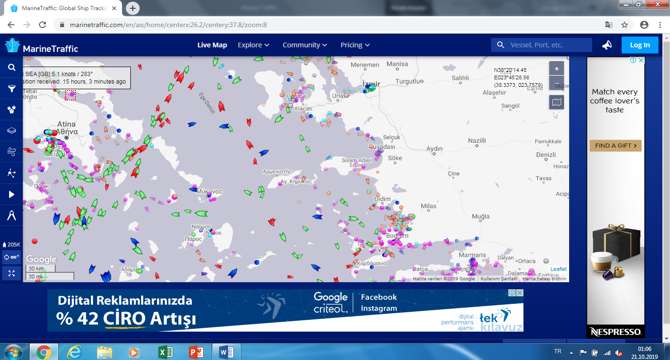This screenshot has height=360, width=670.
Task: Open the vessel filter funnel icon
Action: [12, 88]
